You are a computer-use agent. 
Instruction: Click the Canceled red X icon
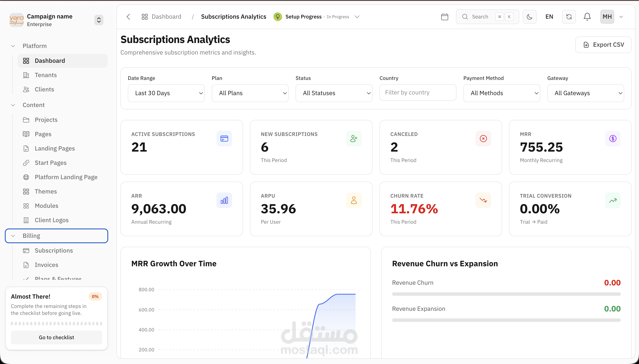[483, 139]
